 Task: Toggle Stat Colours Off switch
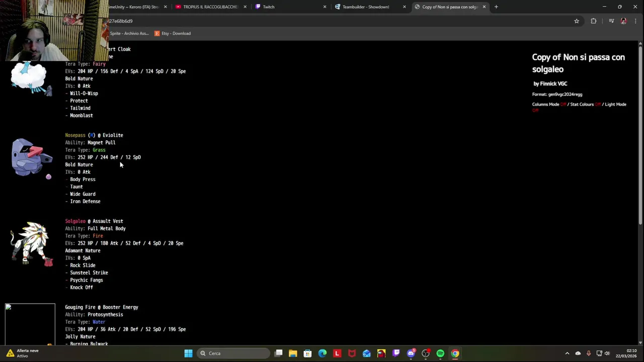(598, 105)
